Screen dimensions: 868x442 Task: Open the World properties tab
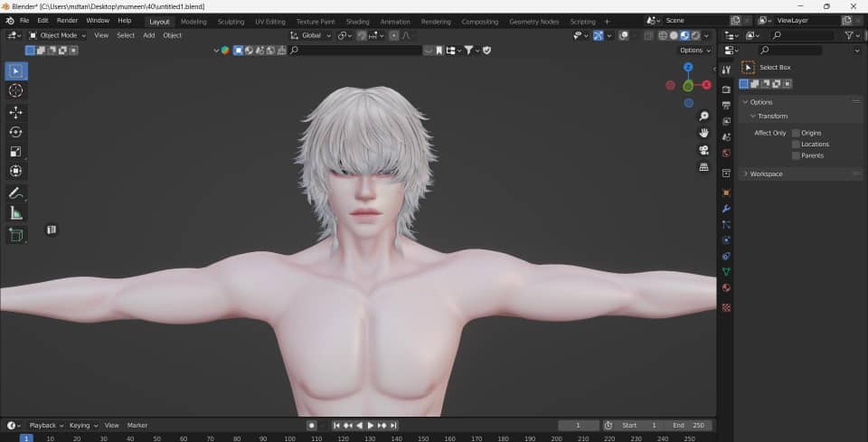(726, 153)
